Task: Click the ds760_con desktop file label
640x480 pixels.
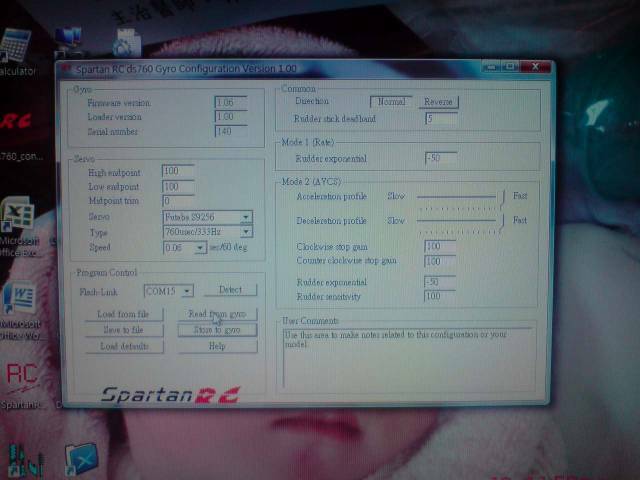Action: click(21, 156)
